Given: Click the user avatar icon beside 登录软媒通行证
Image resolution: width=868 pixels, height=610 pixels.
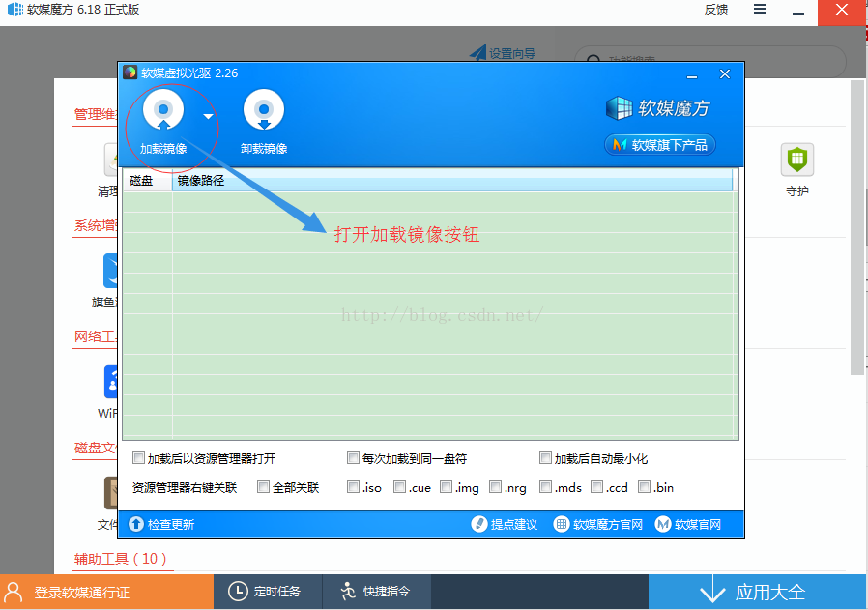Looking at the screenshot, I should pos(14,592).
